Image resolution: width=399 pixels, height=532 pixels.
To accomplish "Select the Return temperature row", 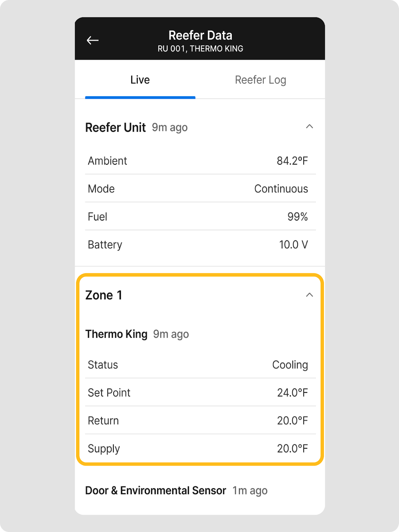I will [200, 421].
